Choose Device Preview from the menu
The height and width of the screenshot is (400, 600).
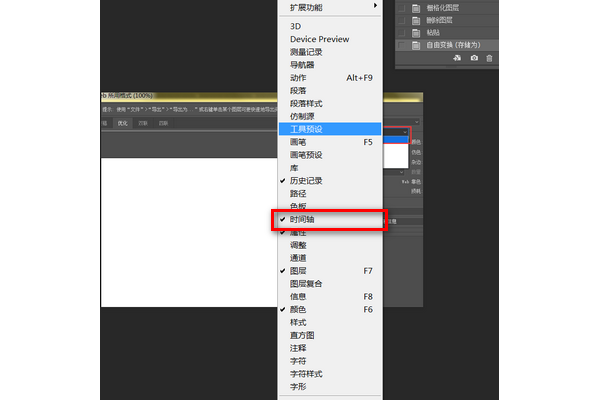pos(330,39)
